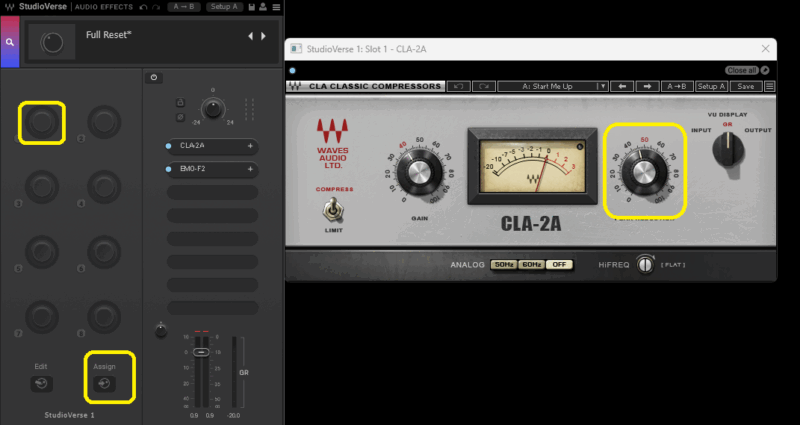This screenshot has height=425, width=800.
Task: Open the StudioVerse hamburger menu
Action: 276,7
